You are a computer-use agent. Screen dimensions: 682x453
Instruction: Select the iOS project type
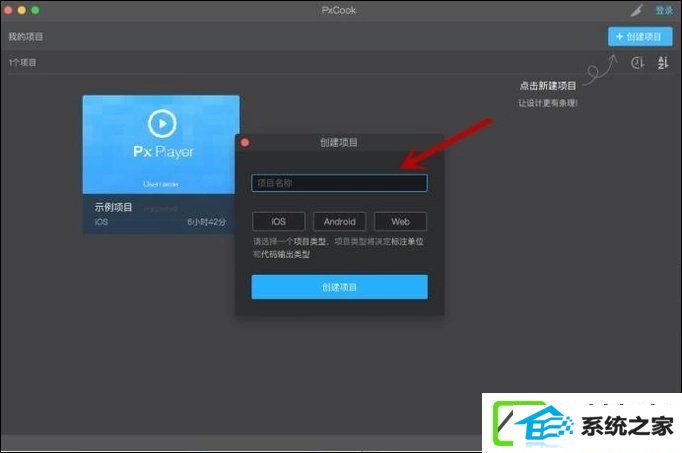(x=278, y=222)
